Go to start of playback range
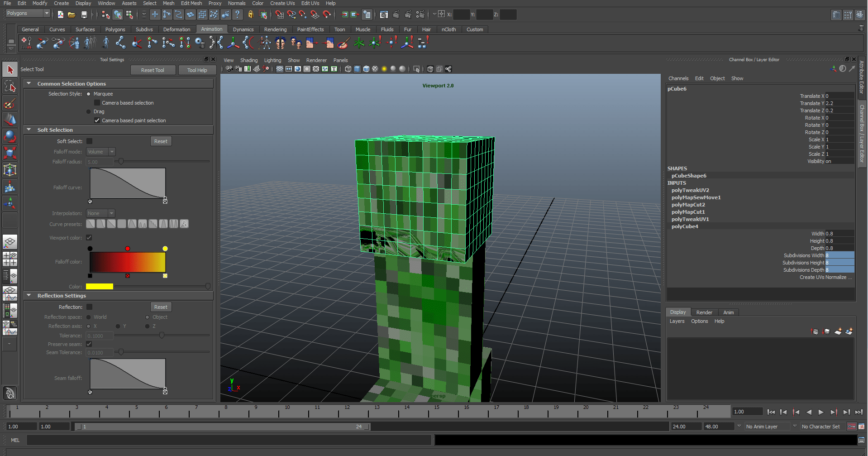868x456 pixels. coord(771,412)
